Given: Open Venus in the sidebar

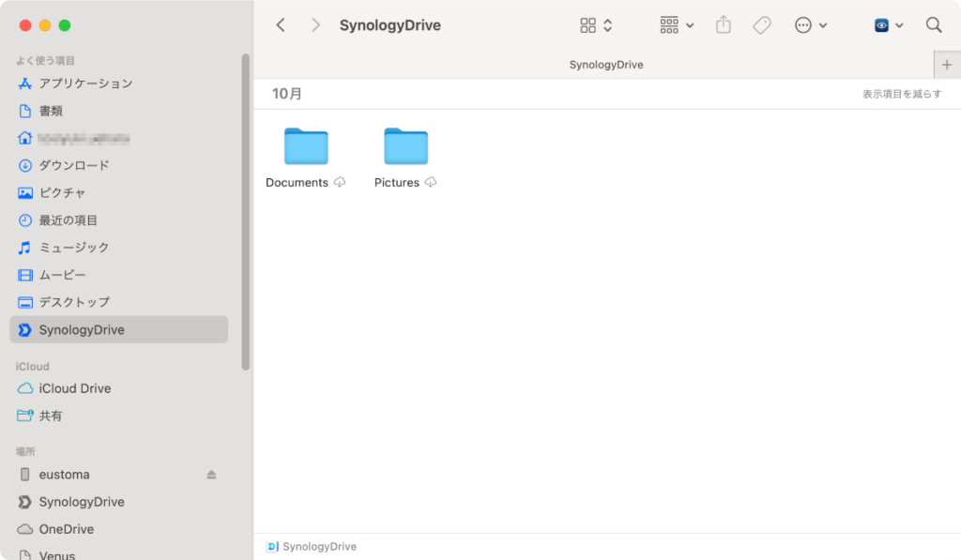Looking at the screenshot, I should pos(119,553).
